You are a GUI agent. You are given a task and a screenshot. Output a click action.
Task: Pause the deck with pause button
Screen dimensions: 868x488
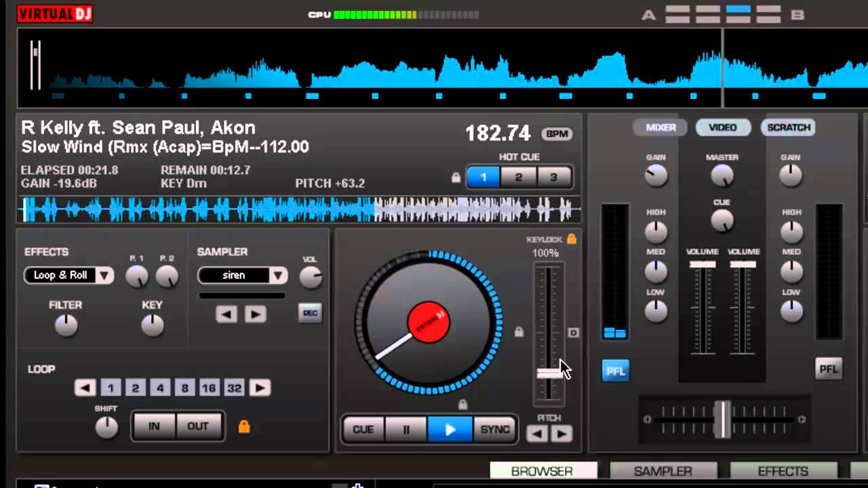[406, 429]
